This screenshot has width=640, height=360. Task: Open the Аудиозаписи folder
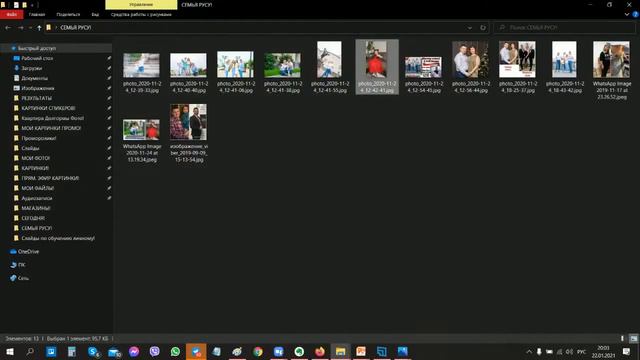37,198
